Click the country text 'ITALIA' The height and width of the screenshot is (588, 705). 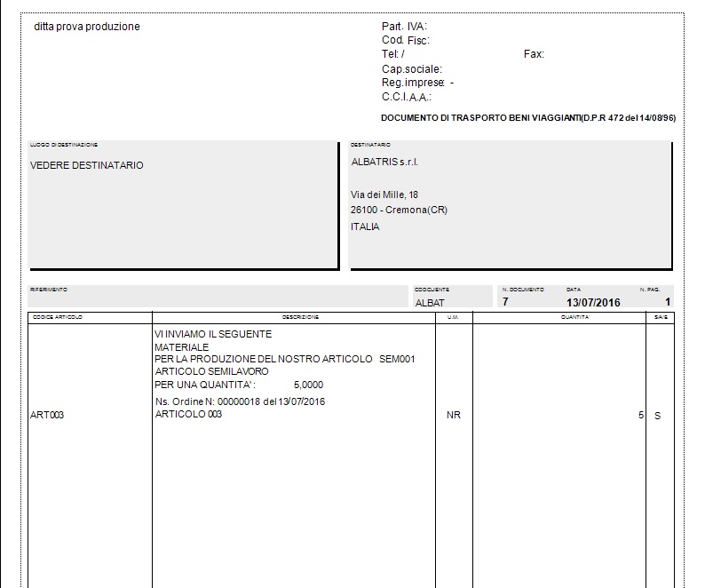365,226
